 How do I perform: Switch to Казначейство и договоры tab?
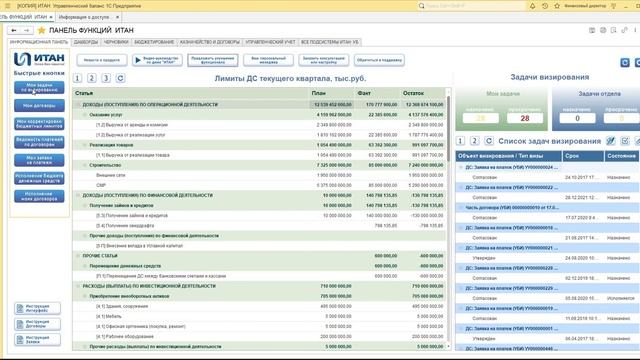pyautogui.click(x=210, y=42)
